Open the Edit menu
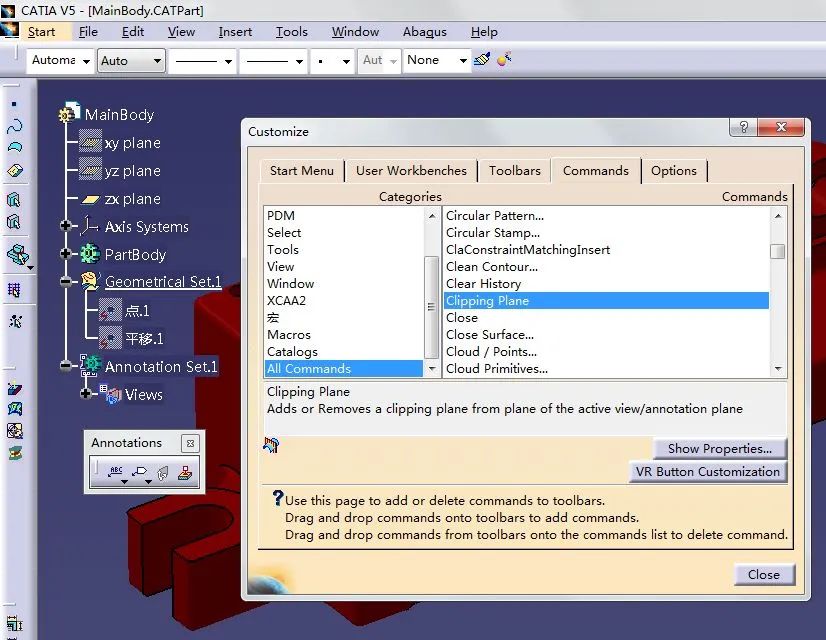The image size is (826, 640). [x=133, y=32]
